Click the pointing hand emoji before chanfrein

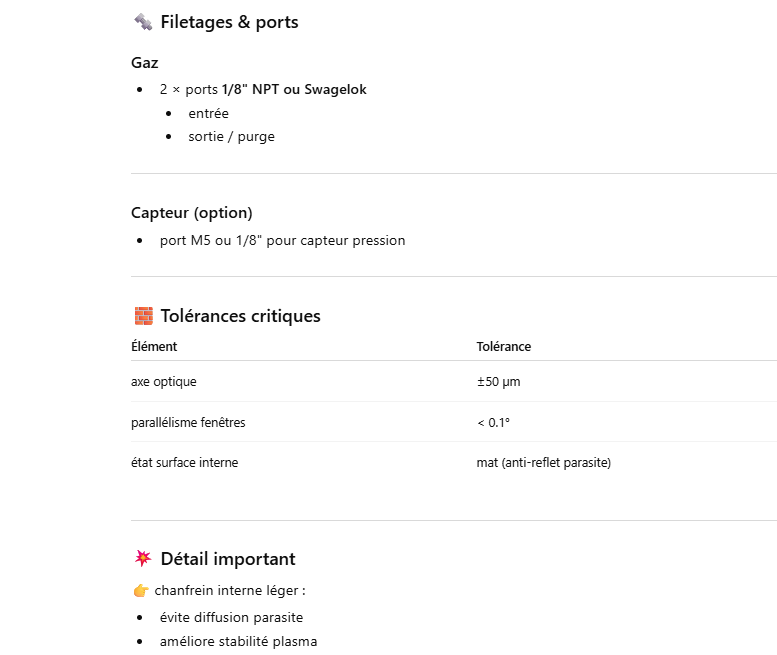(141, 590)
